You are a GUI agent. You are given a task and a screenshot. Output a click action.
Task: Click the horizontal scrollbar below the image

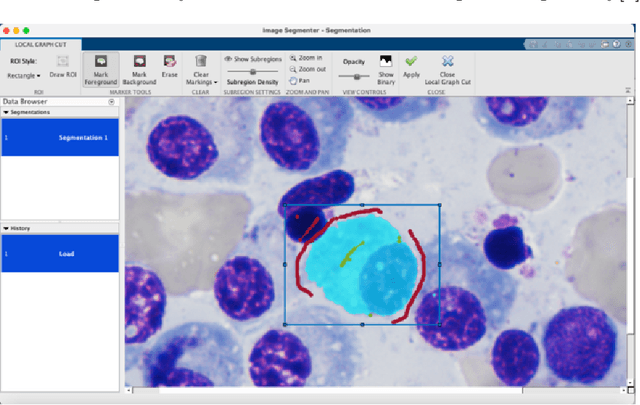tap(340, 391)
